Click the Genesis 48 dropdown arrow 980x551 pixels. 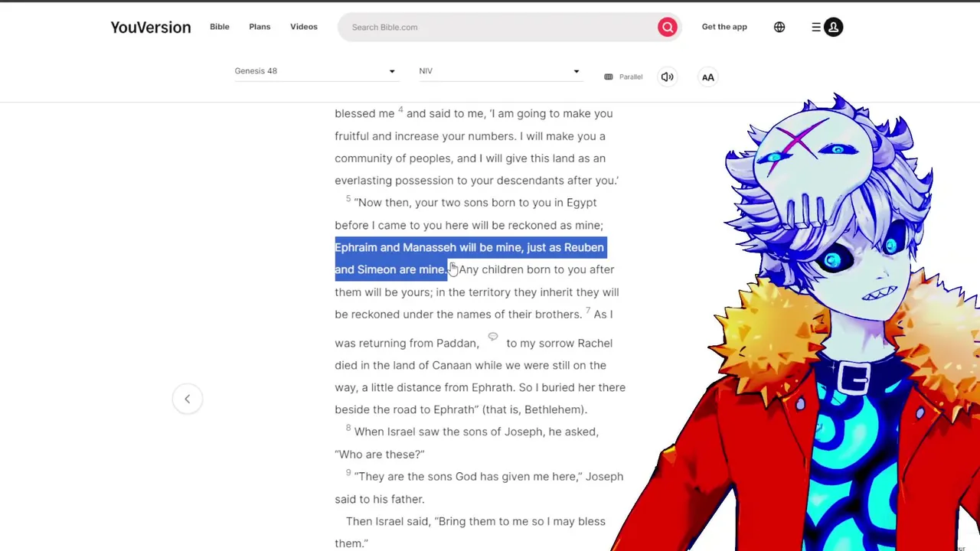[392, 71]
